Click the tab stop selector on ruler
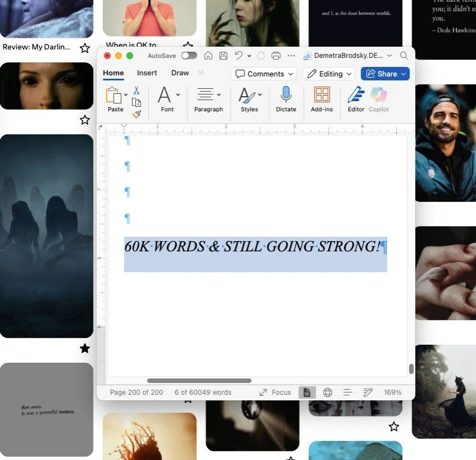 point(101,128)
